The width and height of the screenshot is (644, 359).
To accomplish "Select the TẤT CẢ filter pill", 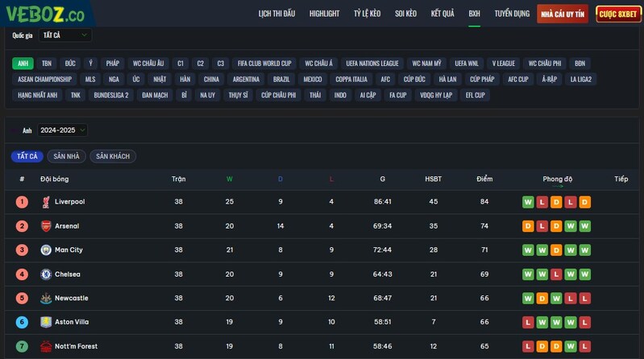I will pos(27,156).
